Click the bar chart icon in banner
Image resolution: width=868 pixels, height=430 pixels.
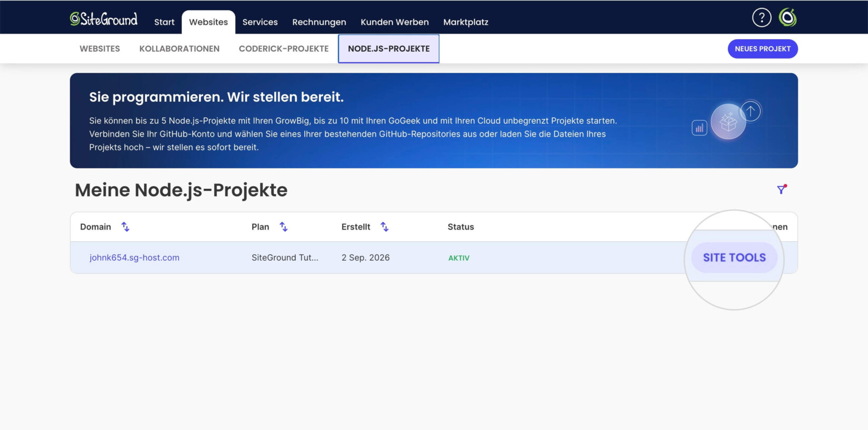pos(699,128)
